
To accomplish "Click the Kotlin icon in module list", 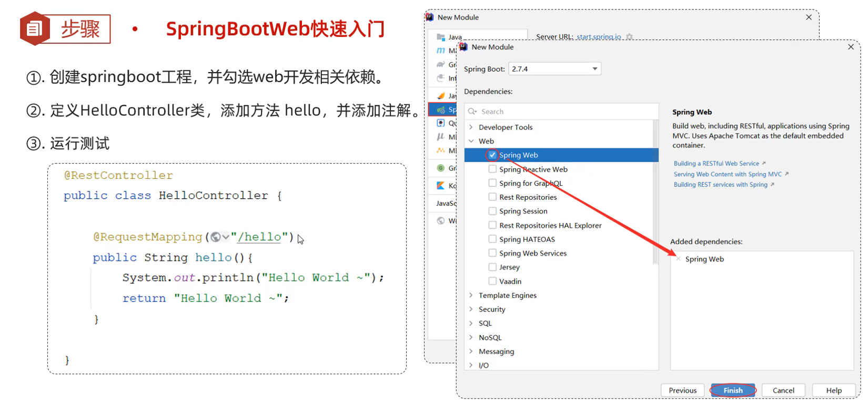I will click(x=441, y=186).
